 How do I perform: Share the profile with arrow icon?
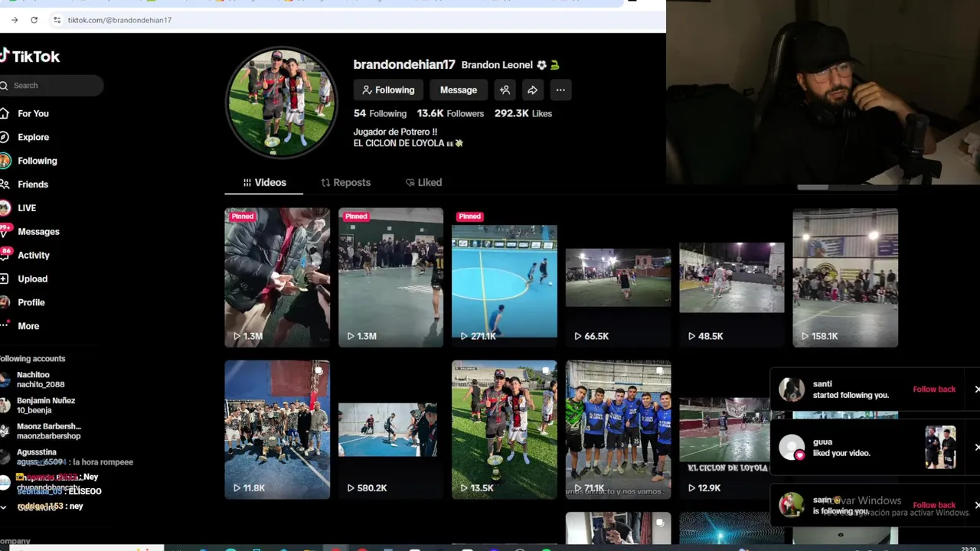[x=532, y=90]
